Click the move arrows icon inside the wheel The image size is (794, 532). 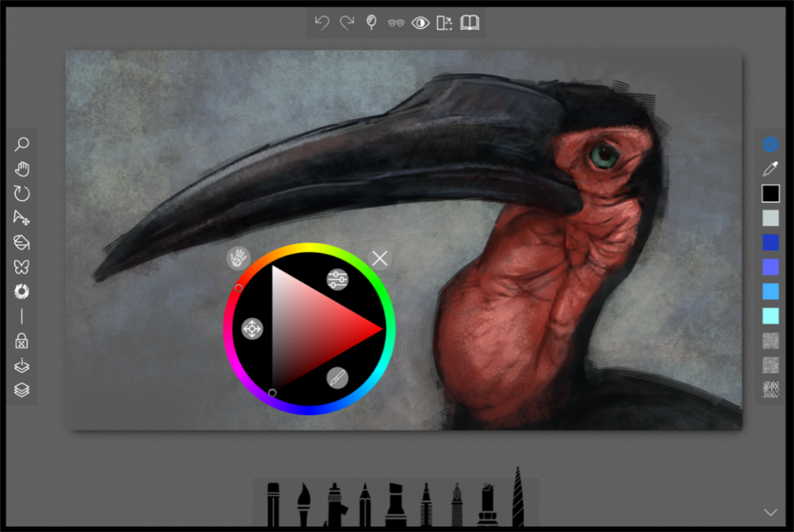(252, 329)
